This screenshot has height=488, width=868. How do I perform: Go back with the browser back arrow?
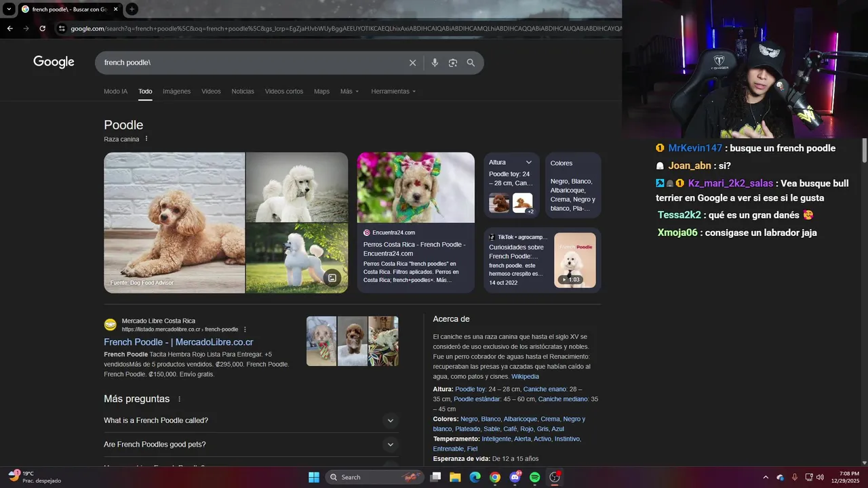click(9, 28)
